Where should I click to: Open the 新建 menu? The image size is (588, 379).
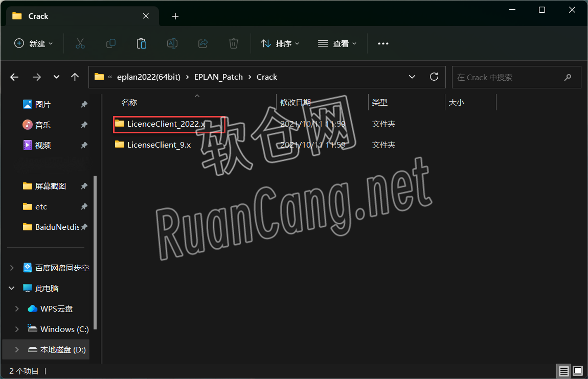33,43
